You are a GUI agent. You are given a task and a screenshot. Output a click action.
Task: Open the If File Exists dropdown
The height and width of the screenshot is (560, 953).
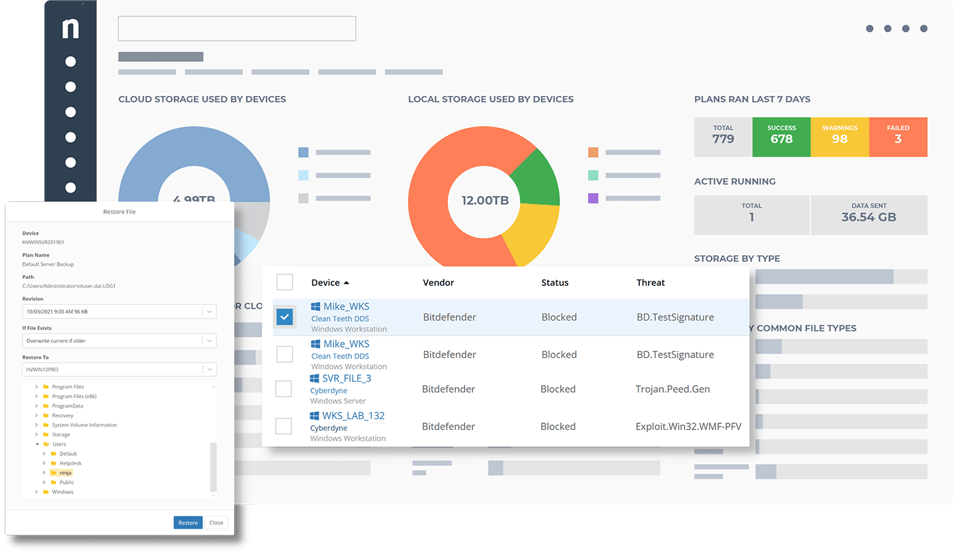point(119,340)
